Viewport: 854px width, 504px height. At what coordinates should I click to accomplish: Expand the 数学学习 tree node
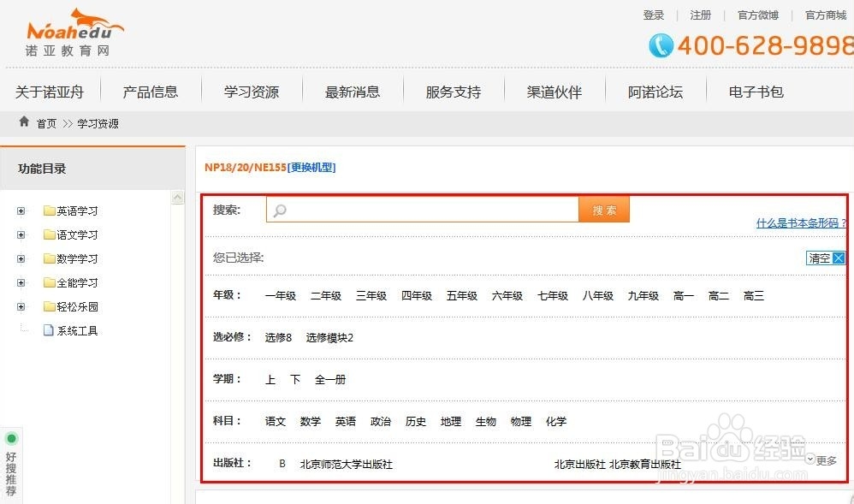(x=21, y=258)
